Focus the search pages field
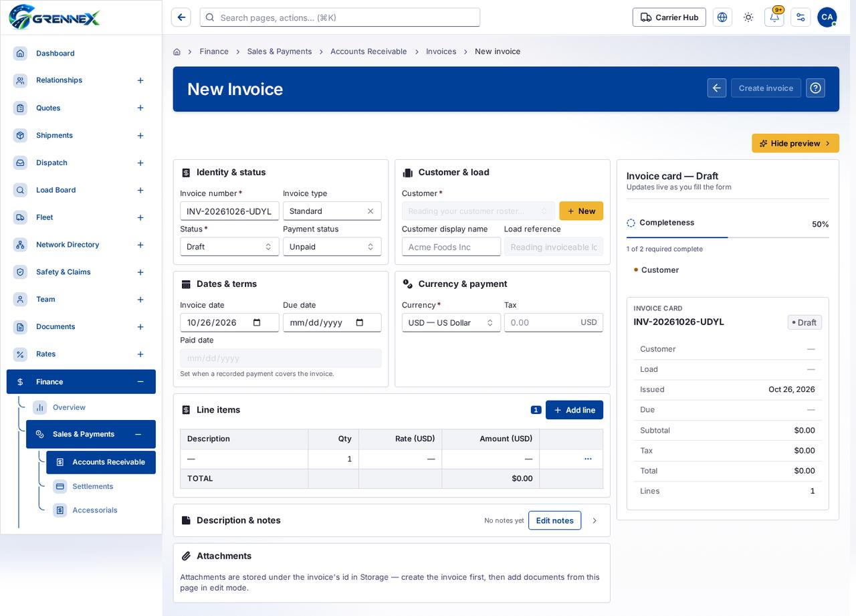The height and width of the screenshot is (616, 856). (x=340, y=17)
